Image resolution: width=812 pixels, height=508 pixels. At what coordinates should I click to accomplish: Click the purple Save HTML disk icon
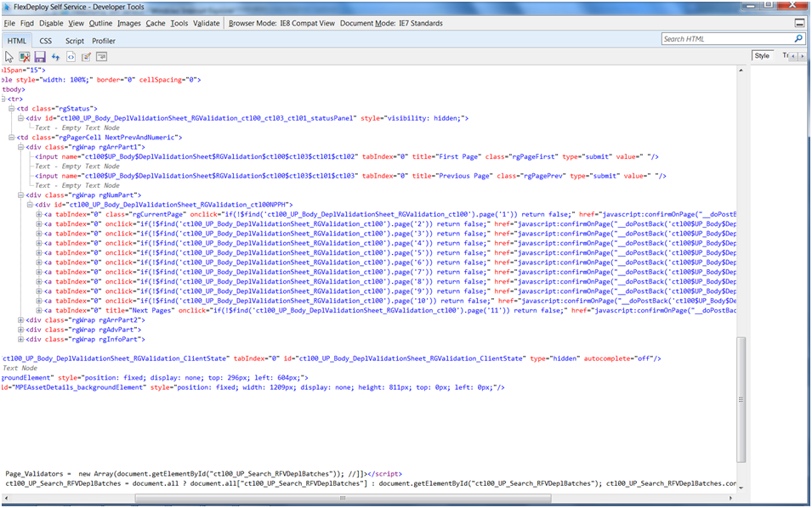pos(40,57)
